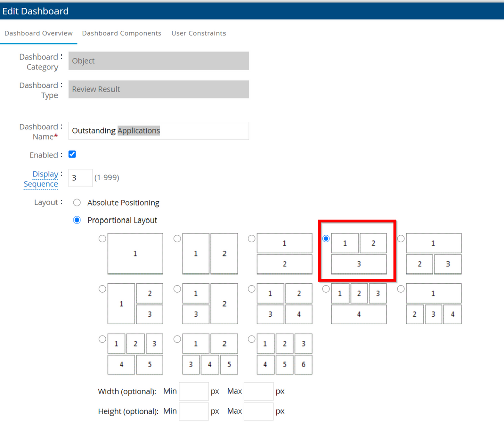Choose layout with tall left panel, two right
This screenshot has height=438, width=504.
(x=135, y=304)
